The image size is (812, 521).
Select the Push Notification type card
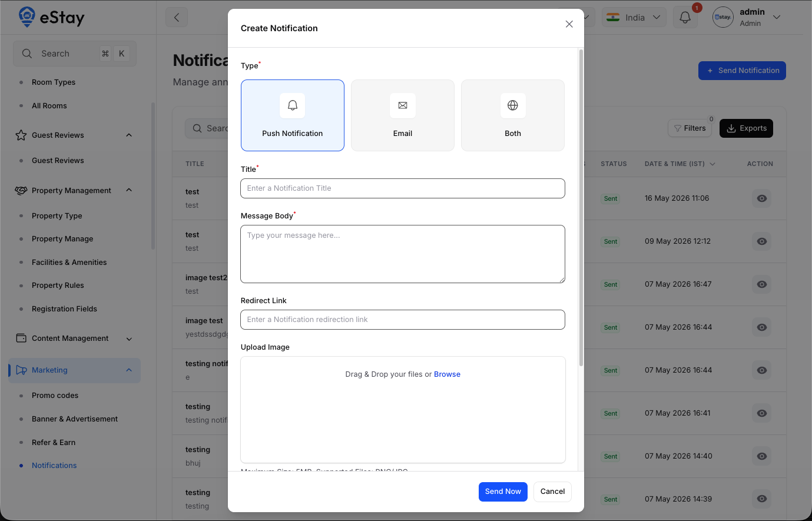[x=293, y=115]
